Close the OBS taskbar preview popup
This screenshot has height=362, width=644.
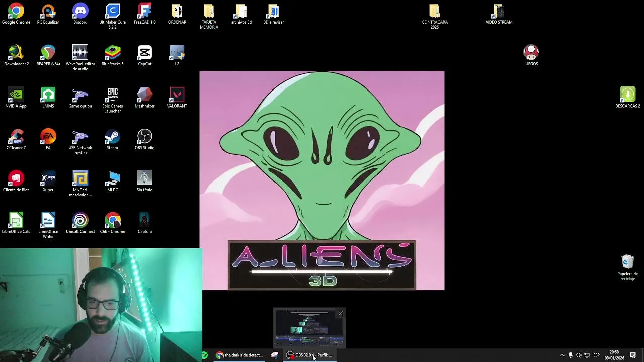click(x=340, y=313)
